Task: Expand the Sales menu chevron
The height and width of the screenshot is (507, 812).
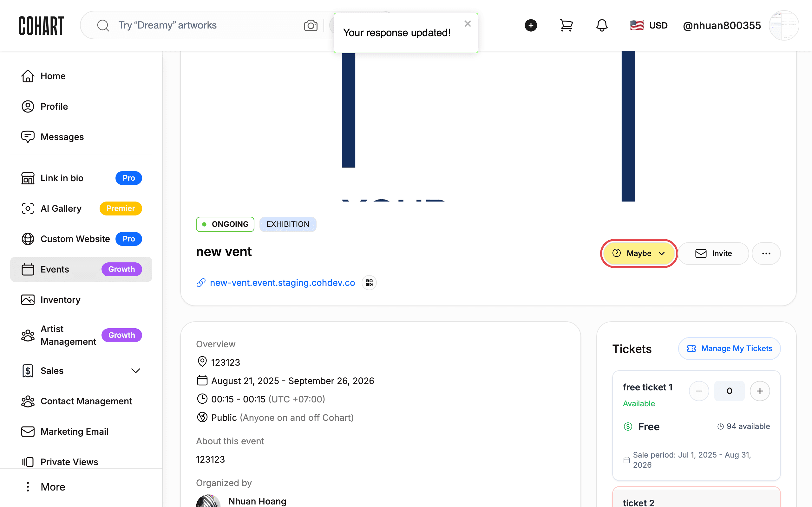Action: [x=135, y=371]
